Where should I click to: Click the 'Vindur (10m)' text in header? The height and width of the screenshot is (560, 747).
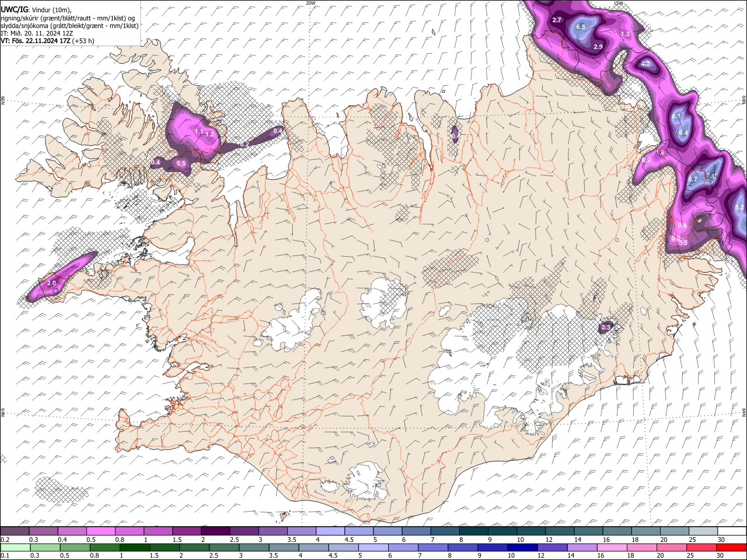[51, 10]
